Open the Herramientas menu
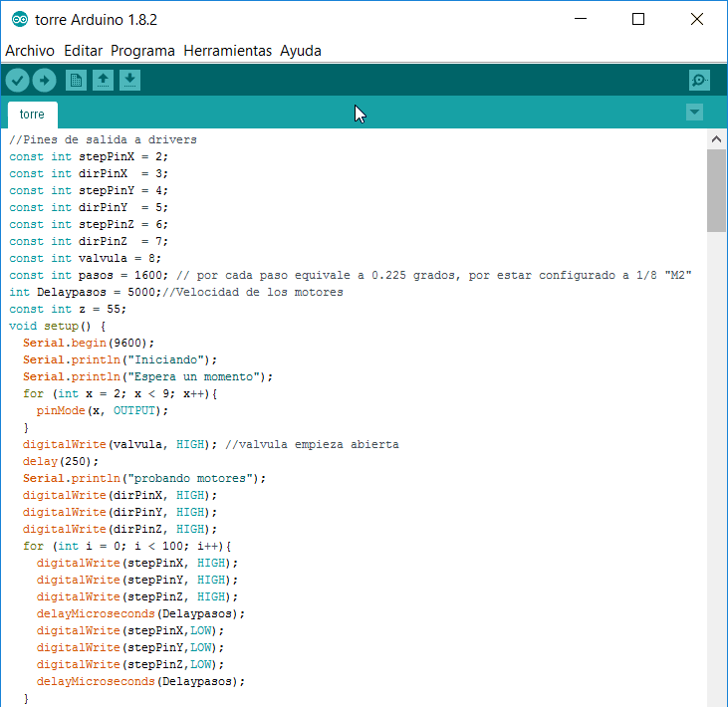This screenshot has width=728, height=707. coord(227,51)
